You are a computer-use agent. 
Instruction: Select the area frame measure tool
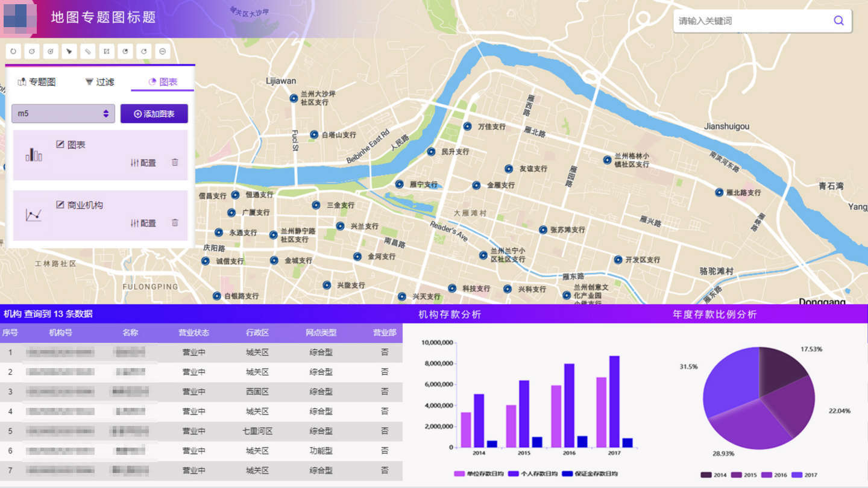coord(107,51)
